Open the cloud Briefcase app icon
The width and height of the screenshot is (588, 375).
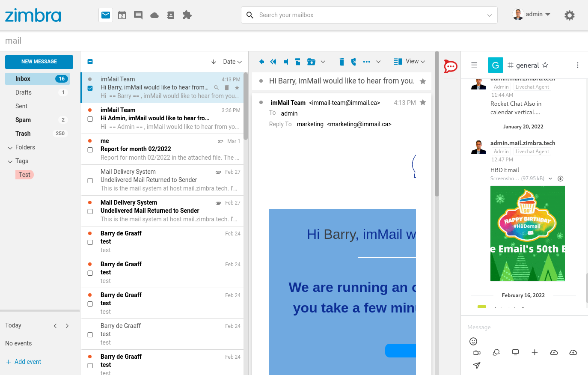154,15
